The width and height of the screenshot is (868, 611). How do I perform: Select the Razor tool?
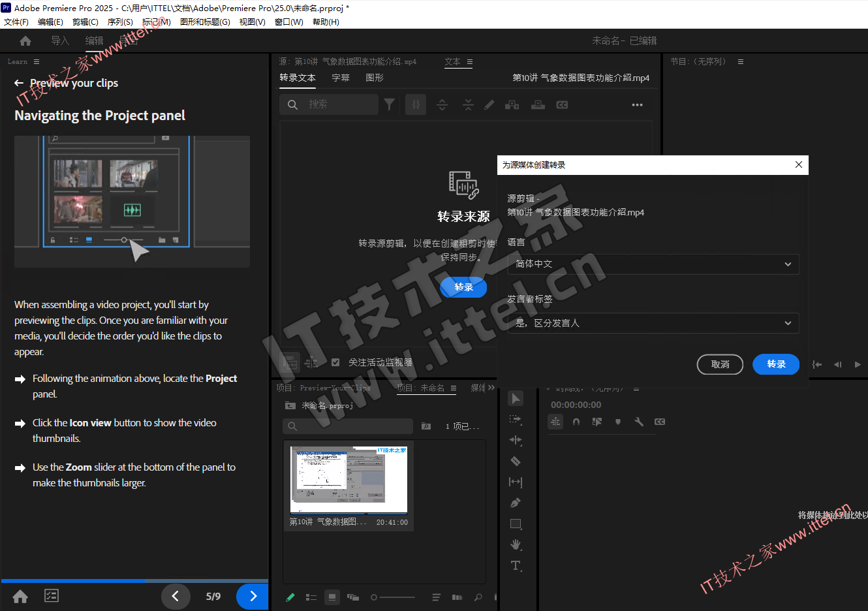coord(516,461)
